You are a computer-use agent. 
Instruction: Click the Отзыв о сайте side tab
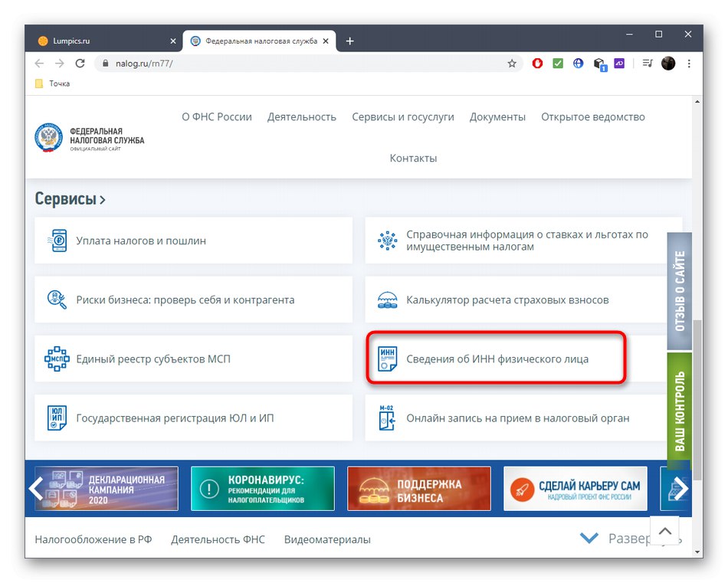click(x=679, y=291)
